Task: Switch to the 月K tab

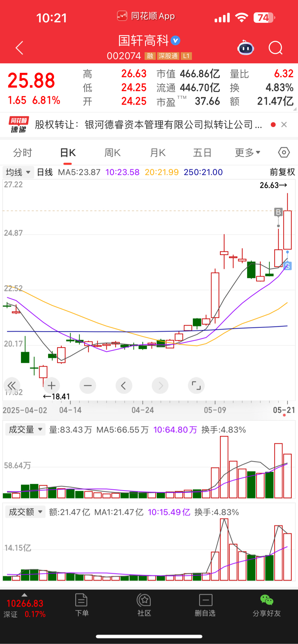Action: click(x=158, y=153)
